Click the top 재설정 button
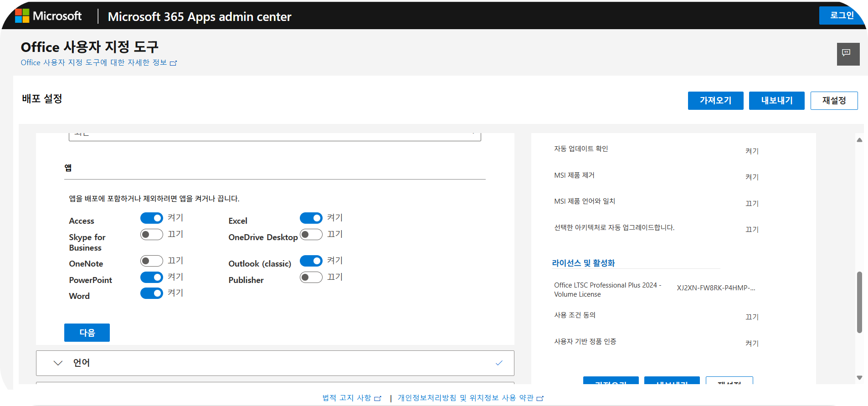Viewport: 868px width, 406px height. [834, 101]
